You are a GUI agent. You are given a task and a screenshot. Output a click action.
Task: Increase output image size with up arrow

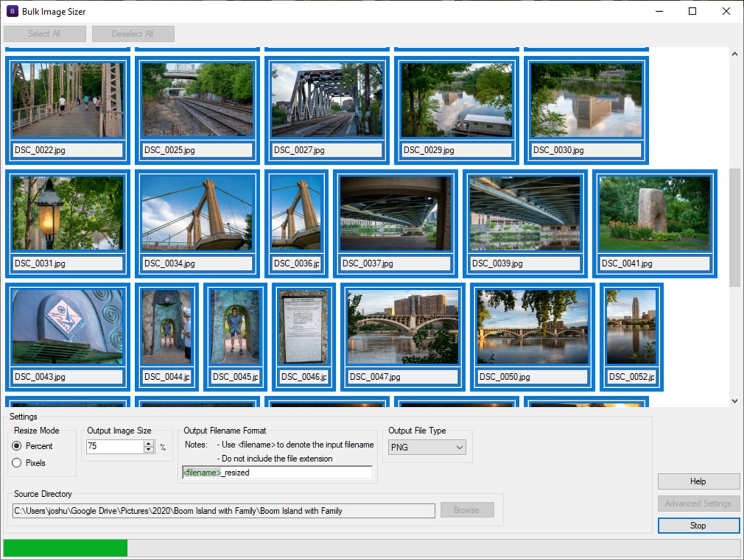[x=148, y=444]
